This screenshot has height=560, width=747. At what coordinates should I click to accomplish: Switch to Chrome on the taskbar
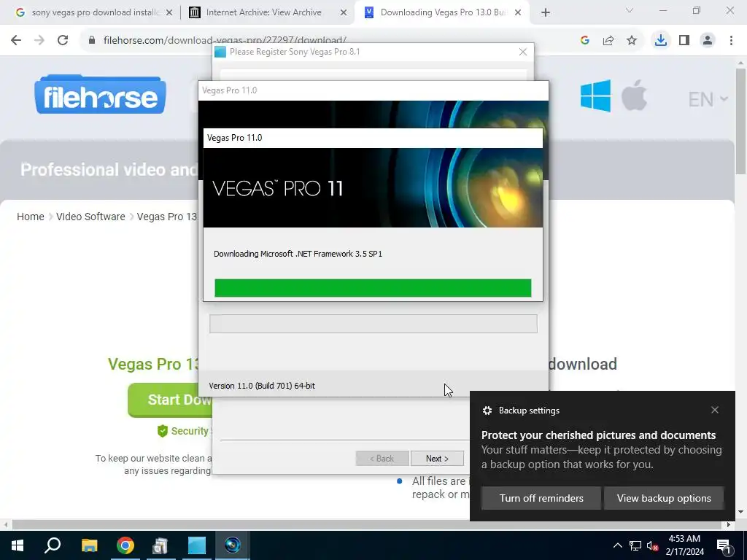(x=125, y=545)
